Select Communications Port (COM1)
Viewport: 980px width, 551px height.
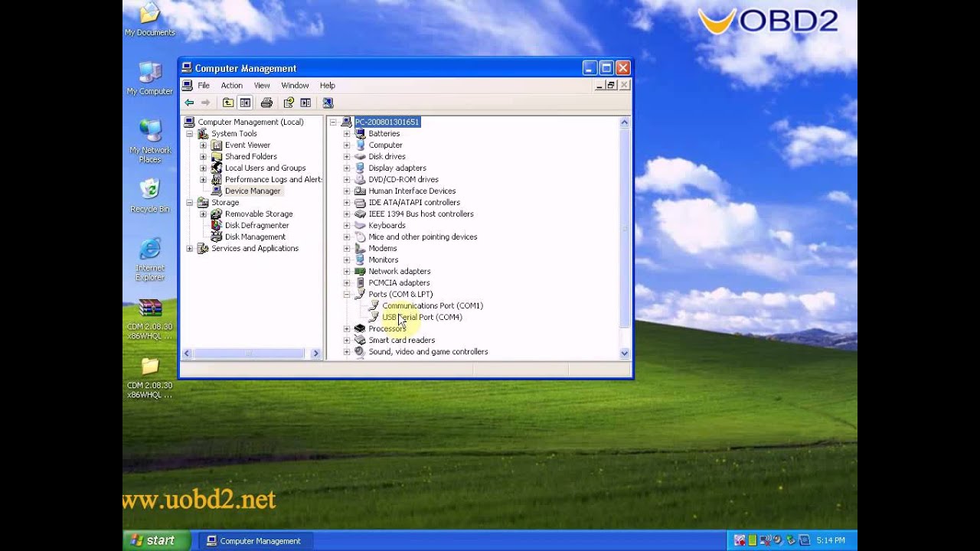click(433, 305)
